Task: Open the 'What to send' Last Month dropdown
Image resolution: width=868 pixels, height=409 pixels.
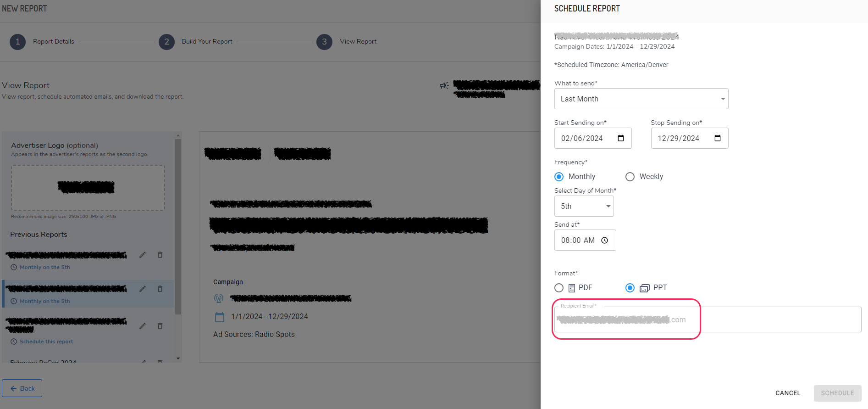Action: click(641, 99)
